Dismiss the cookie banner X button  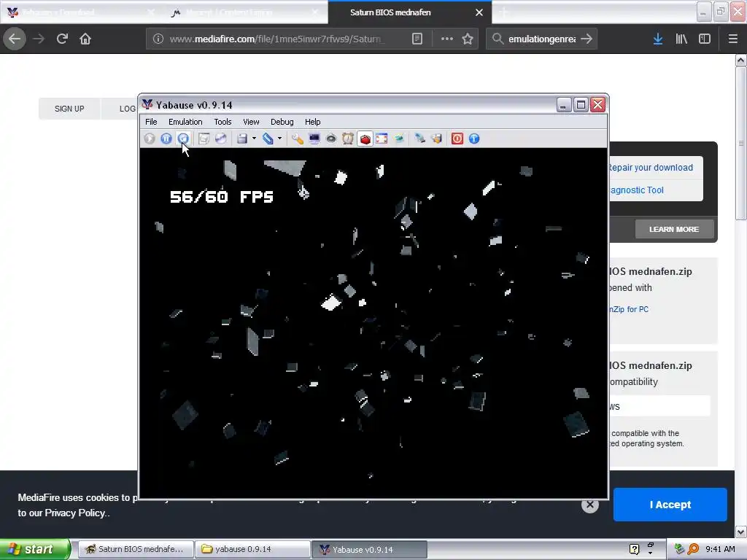[x=589, y=505]
